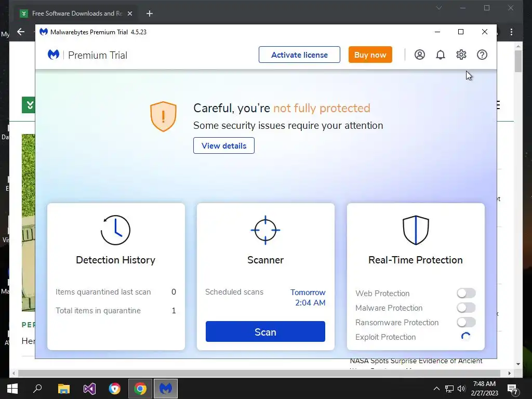Show hidden system tray icons

click(x=436, y=389)
